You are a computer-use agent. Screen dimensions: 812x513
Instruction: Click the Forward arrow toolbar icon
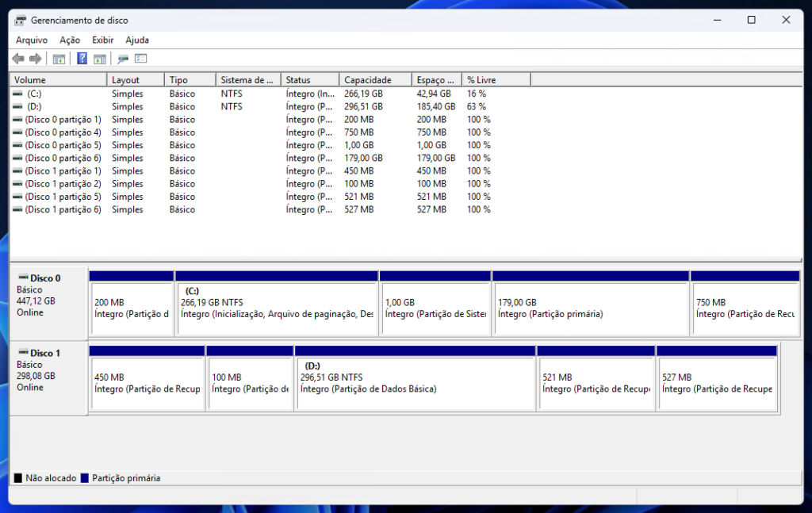coord(35,59)
